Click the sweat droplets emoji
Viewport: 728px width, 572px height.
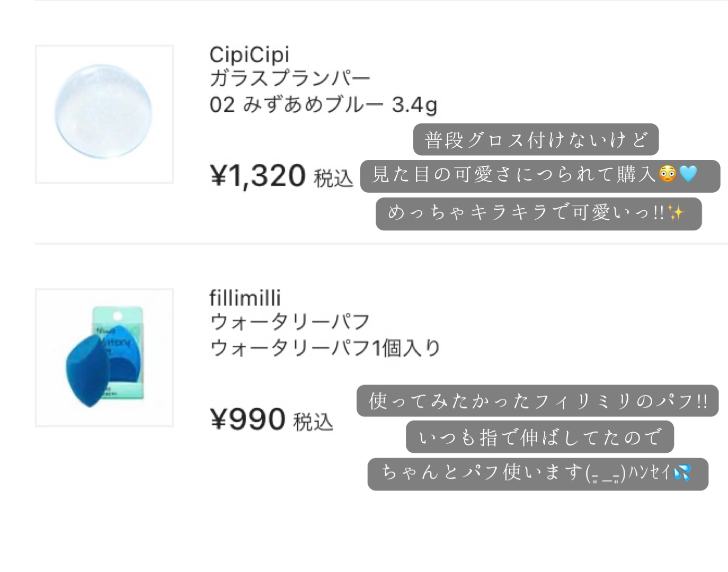click(682, 472)
